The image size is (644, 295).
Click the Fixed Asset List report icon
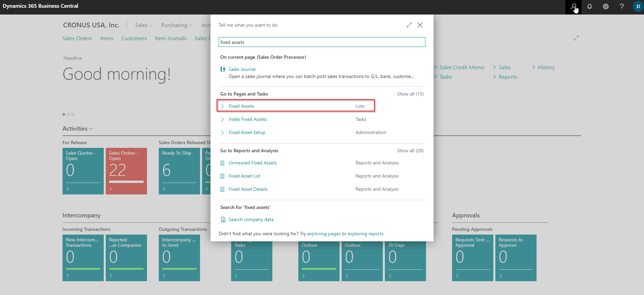(x=222, y=176)
